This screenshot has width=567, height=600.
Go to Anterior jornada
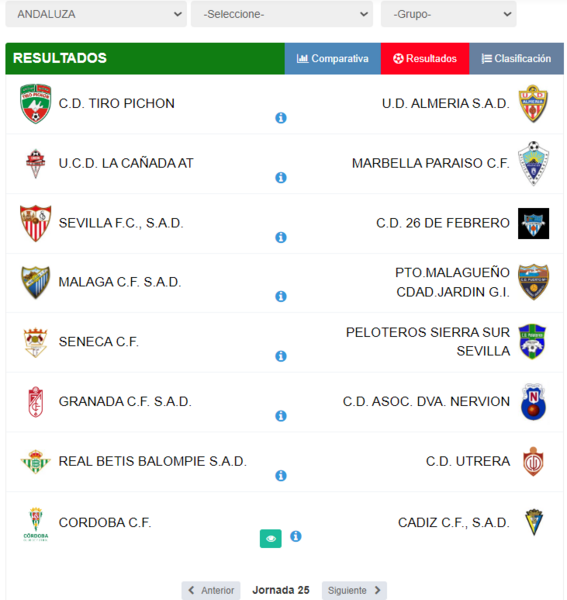pyautogui.click(x=211, y=590)
